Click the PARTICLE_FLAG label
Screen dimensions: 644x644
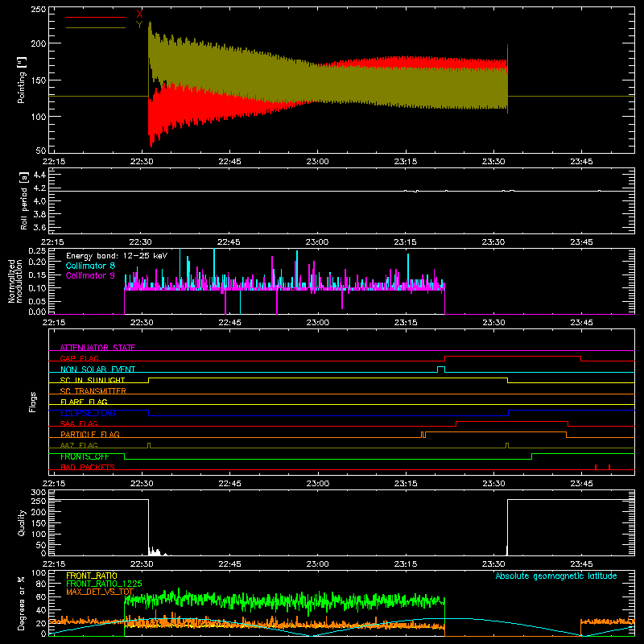tap(90, 434)
